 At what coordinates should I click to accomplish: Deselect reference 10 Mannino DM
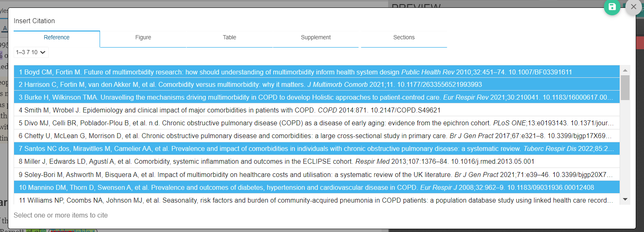pos(317,187)
